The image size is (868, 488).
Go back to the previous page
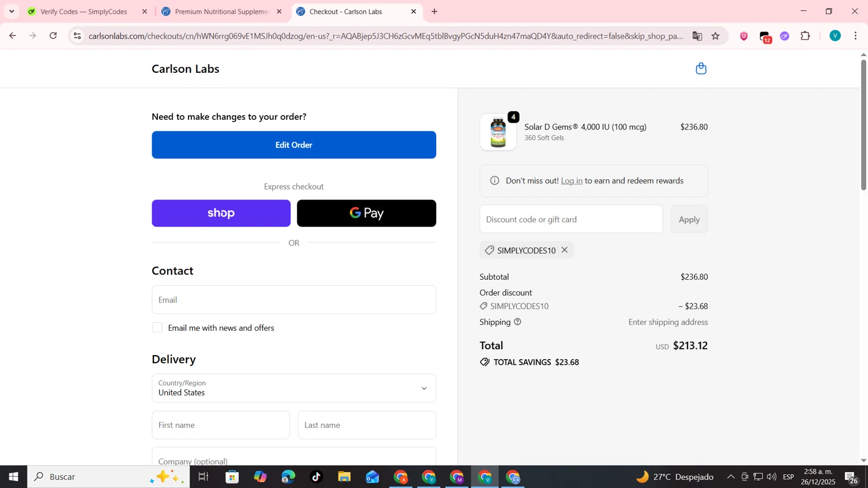(x=12, y=36)
